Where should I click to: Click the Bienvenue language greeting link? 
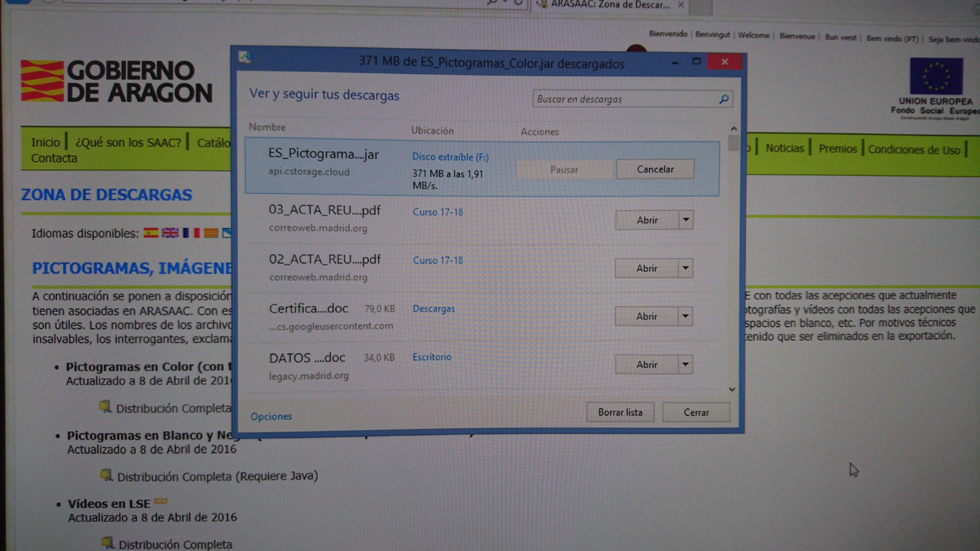click(x=797, y=36)
